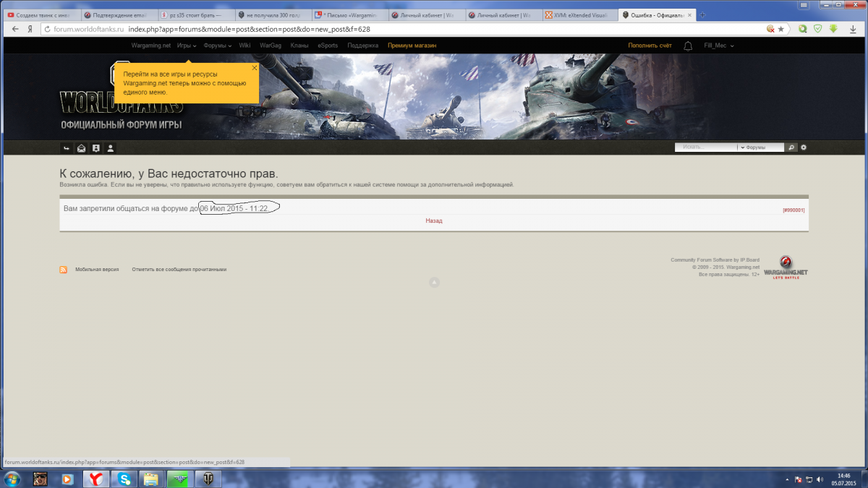Open the forum messages envelope icon
The width and height of the screenshot is (868, 488).
[x=82, y=148]
